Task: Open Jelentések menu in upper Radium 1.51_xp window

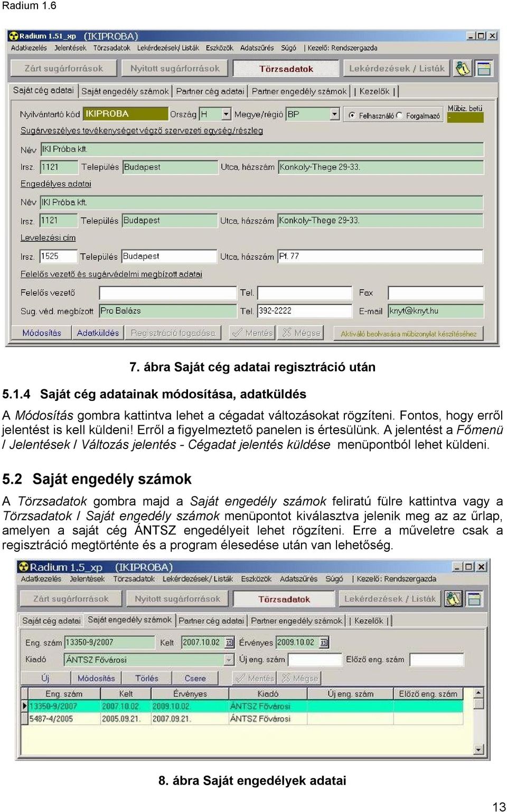Action: [x=70, y=48]
